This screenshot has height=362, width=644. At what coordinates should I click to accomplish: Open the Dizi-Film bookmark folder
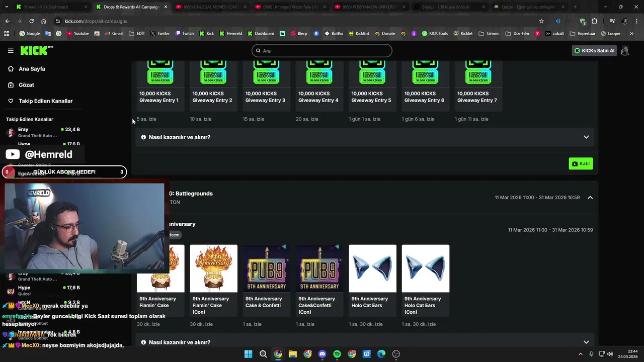click(x=517, y=34)
